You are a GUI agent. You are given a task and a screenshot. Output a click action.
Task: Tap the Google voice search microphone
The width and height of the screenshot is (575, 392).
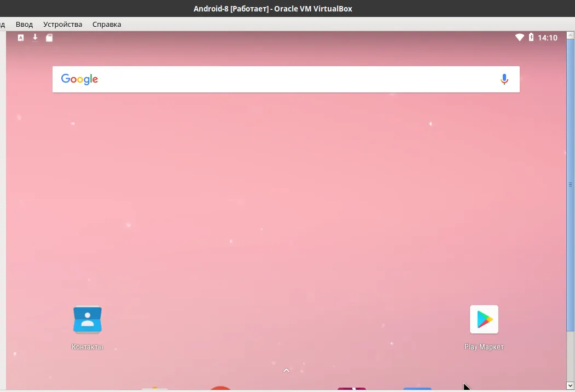(x=504, y=79)
